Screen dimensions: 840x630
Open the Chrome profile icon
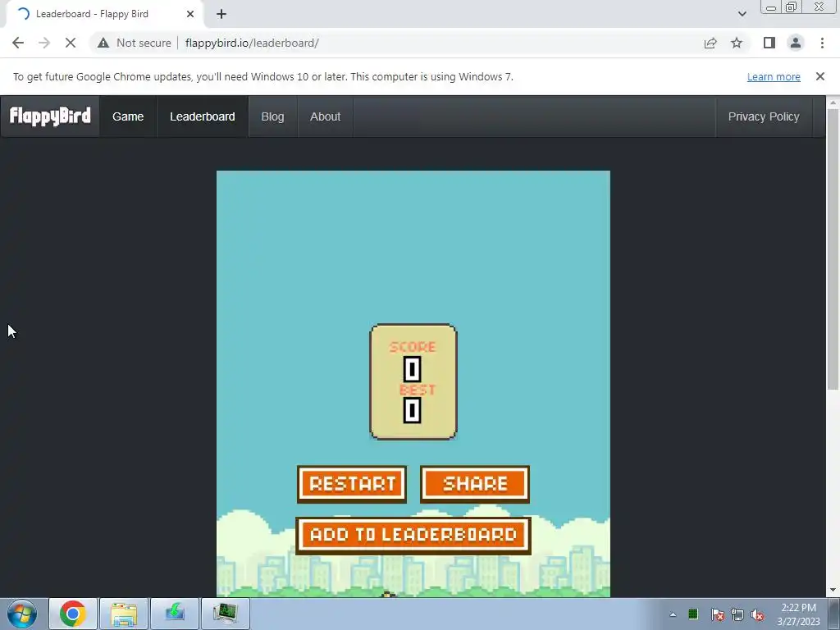pos(796,43)
